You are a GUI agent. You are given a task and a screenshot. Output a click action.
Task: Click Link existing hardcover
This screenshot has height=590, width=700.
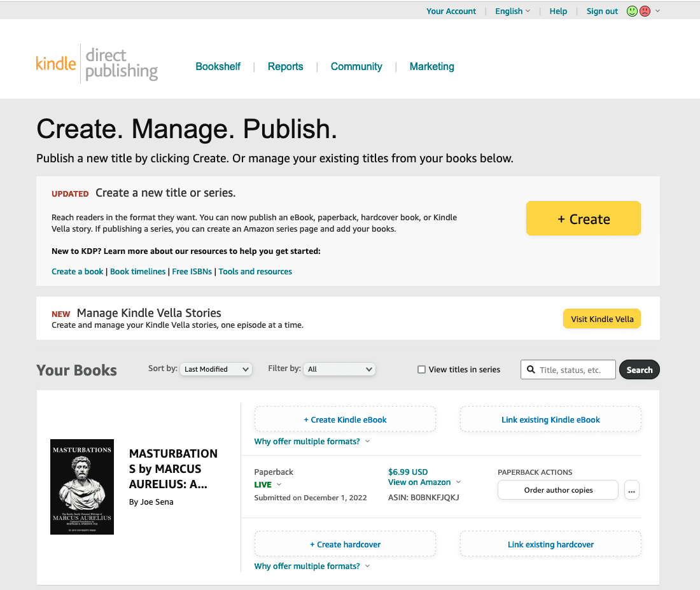(x=550, y=544)
